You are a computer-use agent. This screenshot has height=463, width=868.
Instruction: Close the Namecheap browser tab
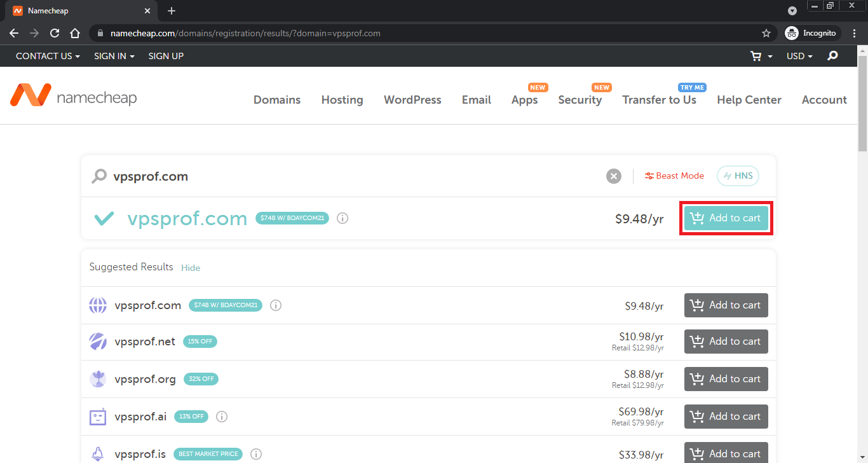point(147,11)
